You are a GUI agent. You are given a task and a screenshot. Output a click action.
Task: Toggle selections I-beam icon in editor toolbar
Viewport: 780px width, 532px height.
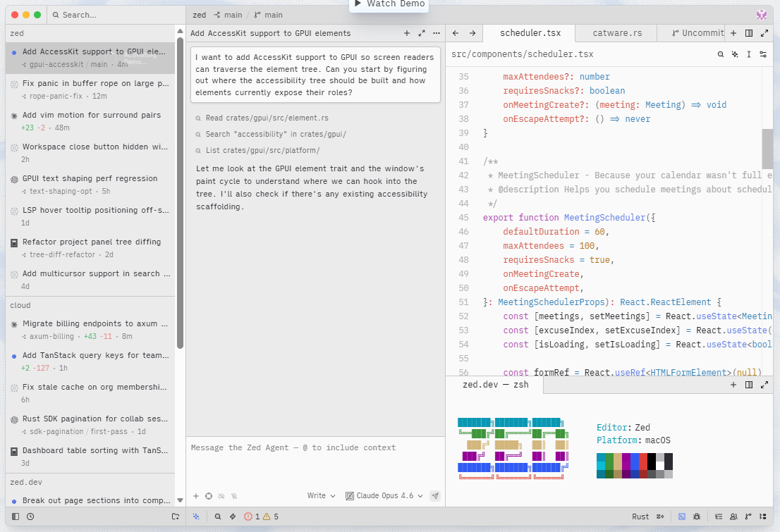(x=749, y=54)
